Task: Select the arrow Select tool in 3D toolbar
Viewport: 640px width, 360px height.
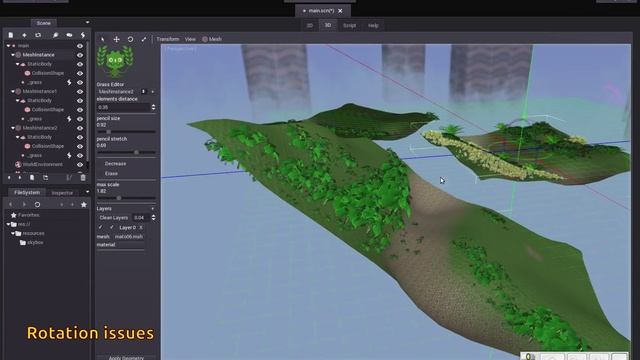Action: tap(102, 39)
